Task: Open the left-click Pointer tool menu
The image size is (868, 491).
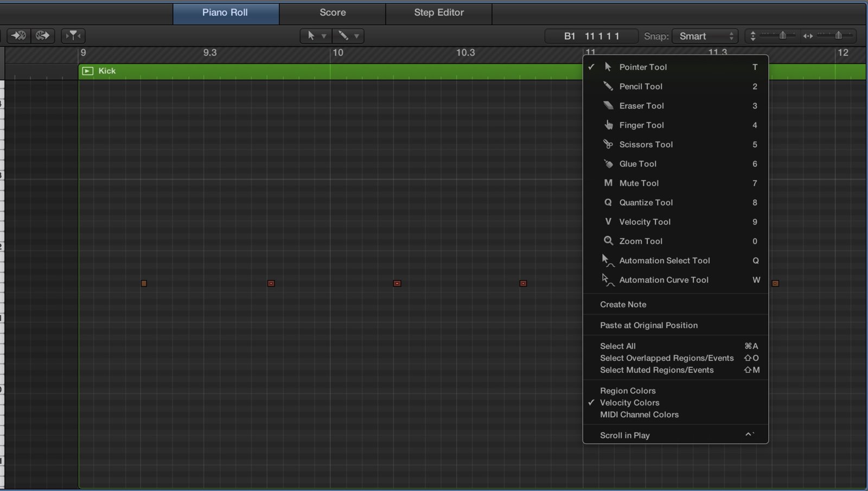Action: click(315, 36)
